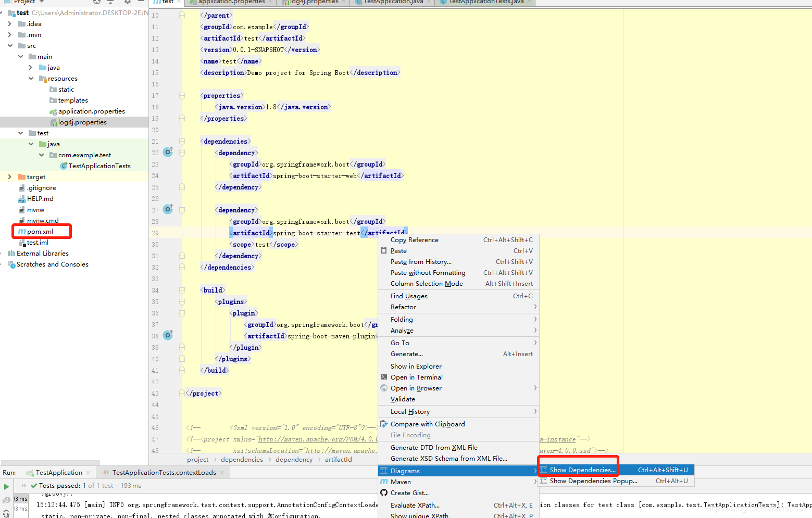Close the application.properties editor tab
Image resolution: width=812 pixels, height=518 pixels.
pos(271,2)
